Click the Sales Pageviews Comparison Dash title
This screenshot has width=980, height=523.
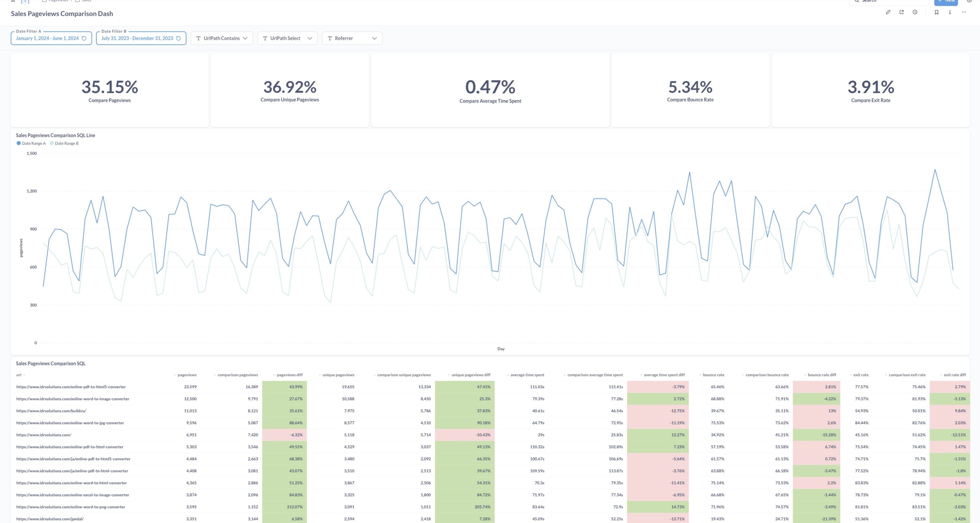[x=62, y=14]
